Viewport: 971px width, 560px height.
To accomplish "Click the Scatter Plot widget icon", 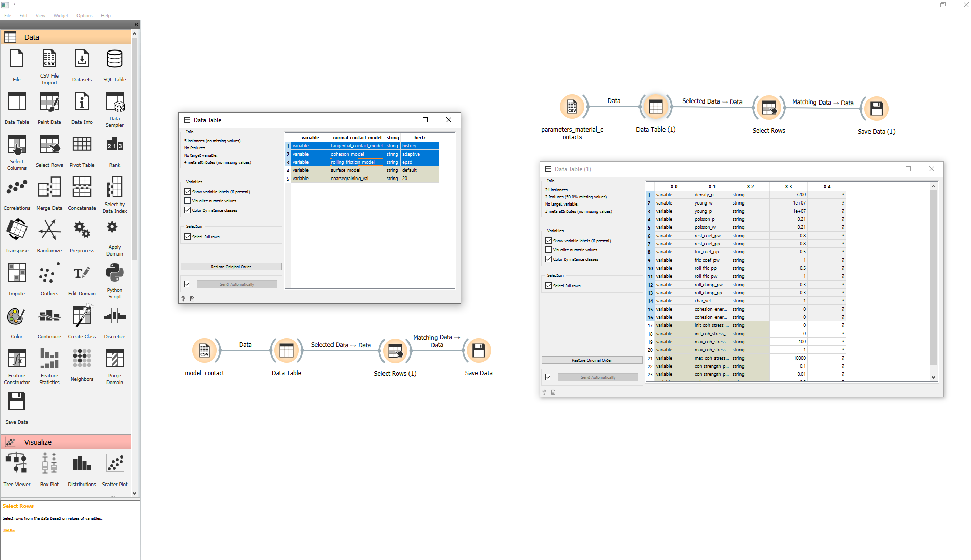I will [114, 464].
